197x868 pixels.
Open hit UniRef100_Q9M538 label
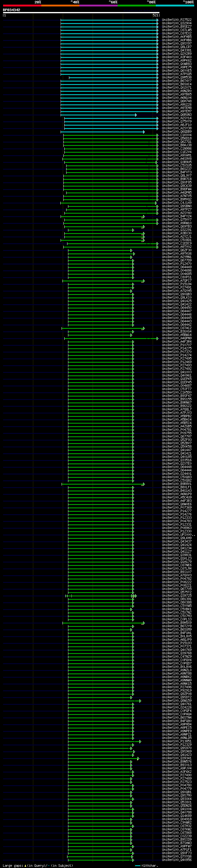coord(176,78)
